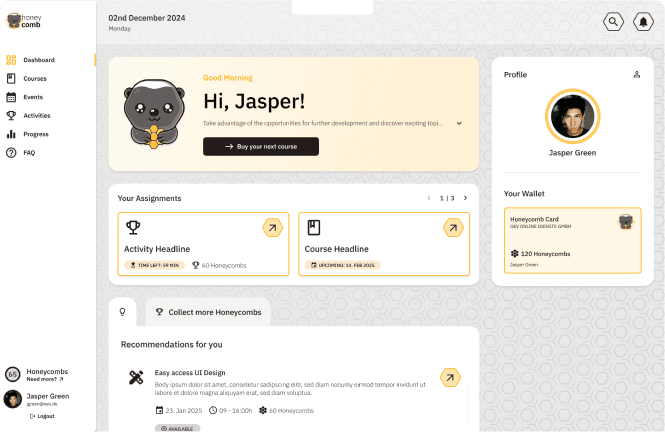Go to previous assignments page
Viewport: 665px width, 432px height.
(x=429, y=198)
